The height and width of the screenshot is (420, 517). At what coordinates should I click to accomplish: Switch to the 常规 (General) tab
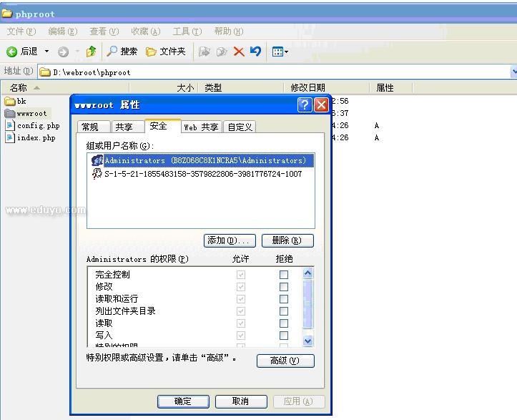(x=90, y=127)
